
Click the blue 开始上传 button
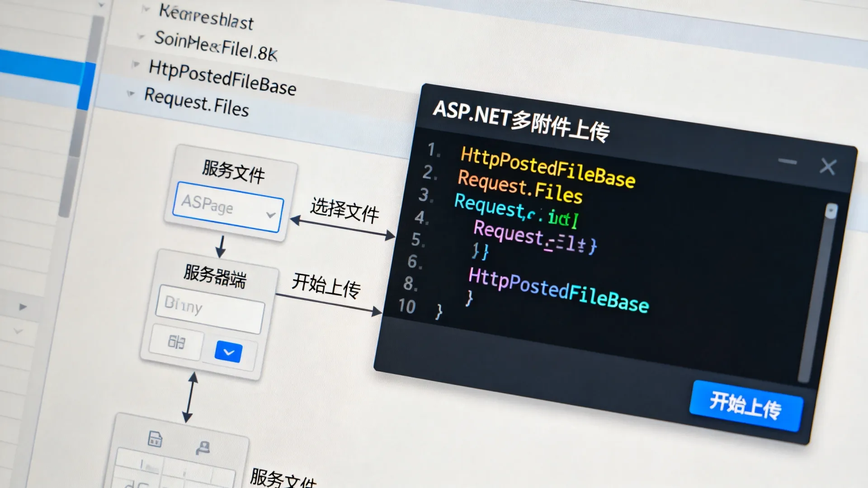coord(746,405)
